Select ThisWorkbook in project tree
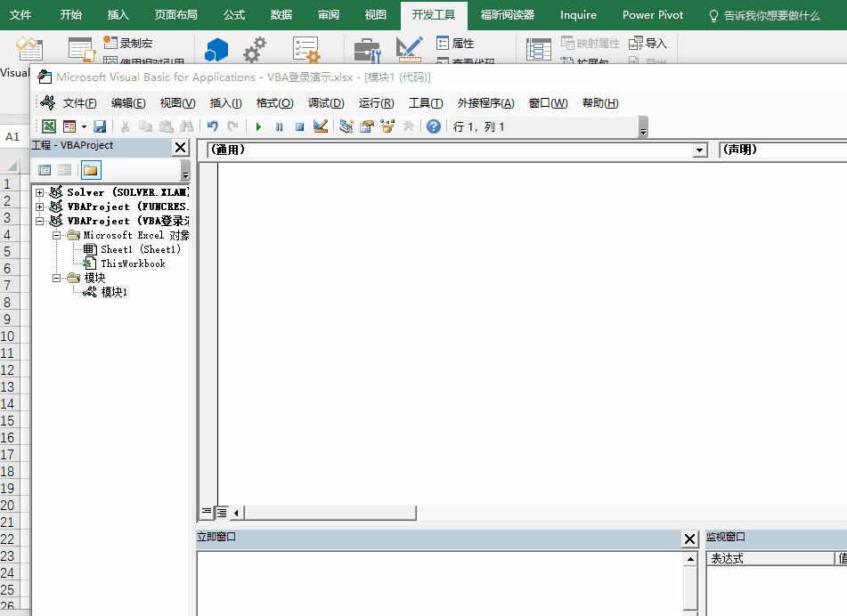The height and width of the screenshot is (616, 847). [x=133, y=263]
